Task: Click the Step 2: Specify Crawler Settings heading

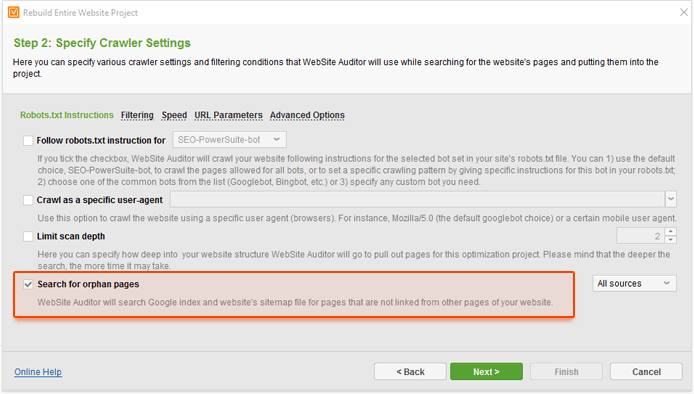Action: tap(102, 43)
